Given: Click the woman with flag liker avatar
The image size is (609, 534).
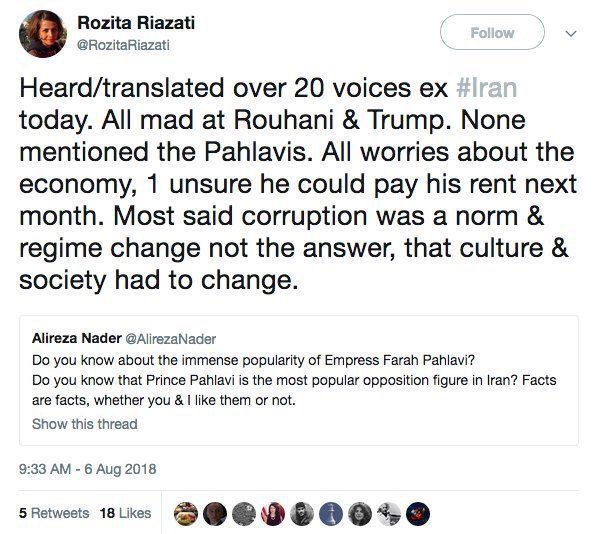Looking at the screenshot, I should pyautogui.click(x=272, y=513).
